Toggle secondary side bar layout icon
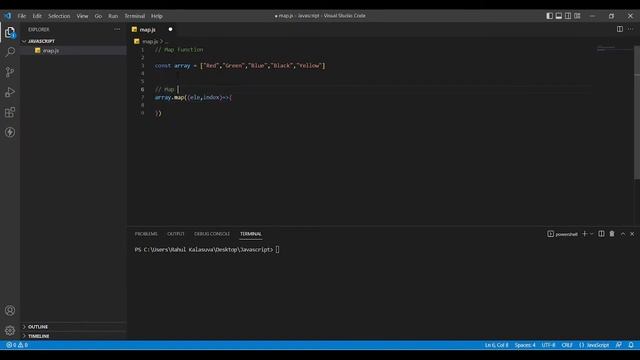640x360 pixels. click(x=568, y=16)
